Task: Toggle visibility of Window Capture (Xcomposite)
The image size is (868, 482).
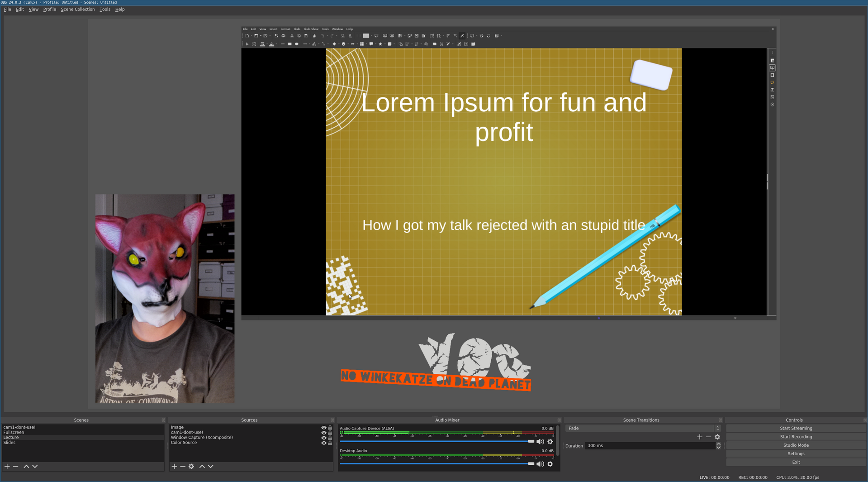Action: click(323, 438)
